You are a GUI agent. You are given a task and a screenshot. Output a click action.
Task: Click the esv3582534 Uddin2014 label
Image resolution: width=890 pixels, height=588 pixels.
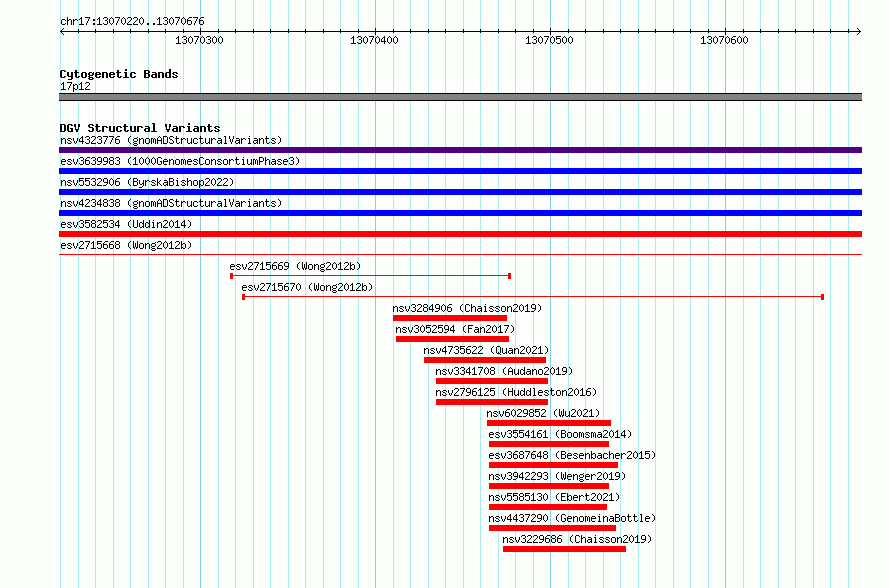126,224
